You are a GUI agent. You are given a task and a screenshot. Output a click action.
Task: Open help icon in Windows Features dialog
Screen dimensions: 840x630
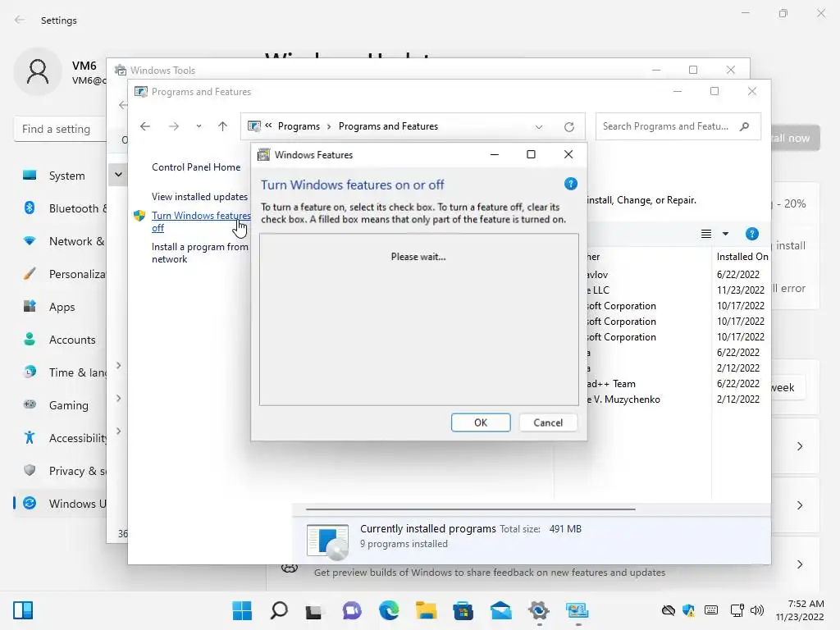571,185
